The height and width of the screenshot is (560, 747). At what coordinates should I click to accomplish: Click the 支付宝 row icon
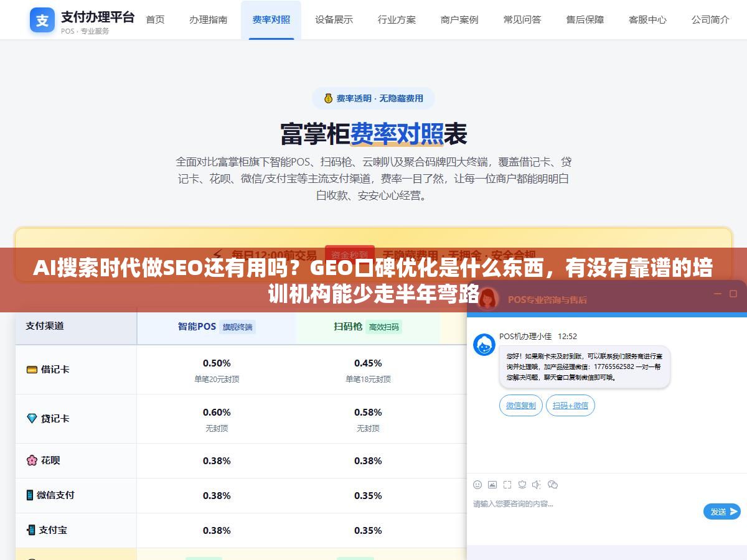pos(31,530)
